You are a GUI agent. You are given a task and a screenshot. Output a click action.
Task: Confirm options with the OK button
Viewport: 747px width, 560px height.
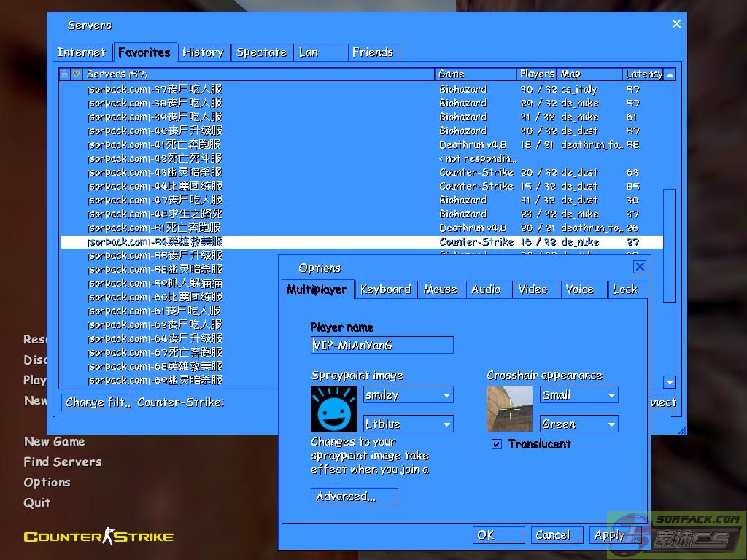click(499, 534)
